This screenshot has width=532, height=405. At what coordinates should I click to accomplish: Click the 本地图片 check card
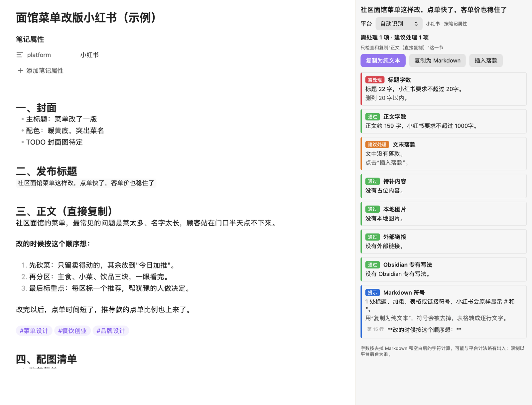pos(444,214)
